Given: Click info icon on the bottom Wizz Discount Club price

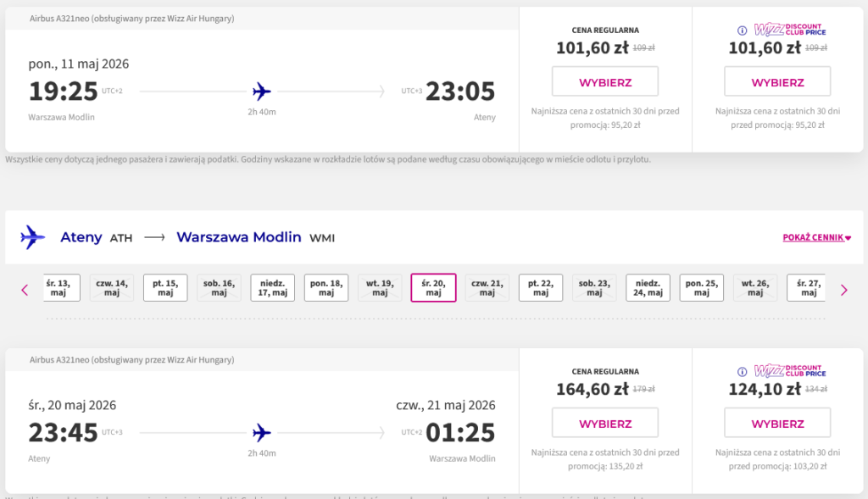Looking at the screenshot, I should click(x=742, y=371).
